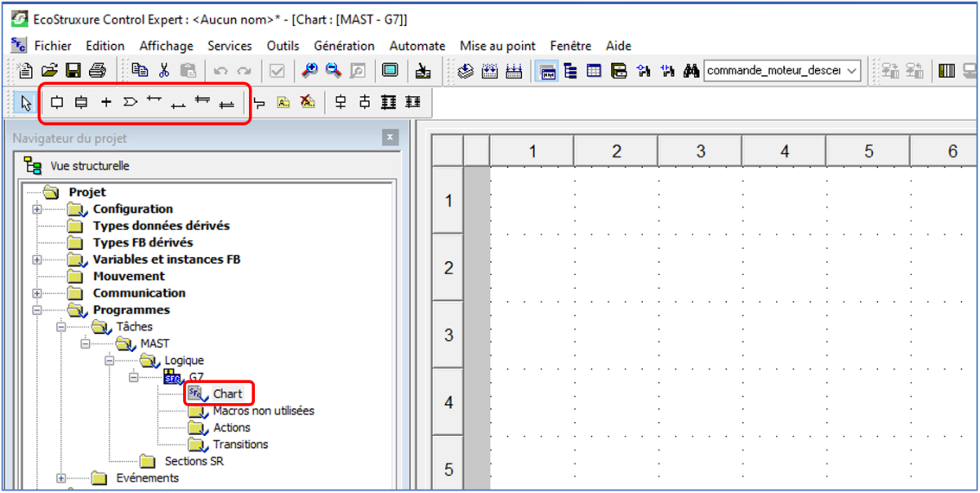The width and height of the screenshot is (980, 493).
Task: Open the Edition menu
Action: point(105,46)
